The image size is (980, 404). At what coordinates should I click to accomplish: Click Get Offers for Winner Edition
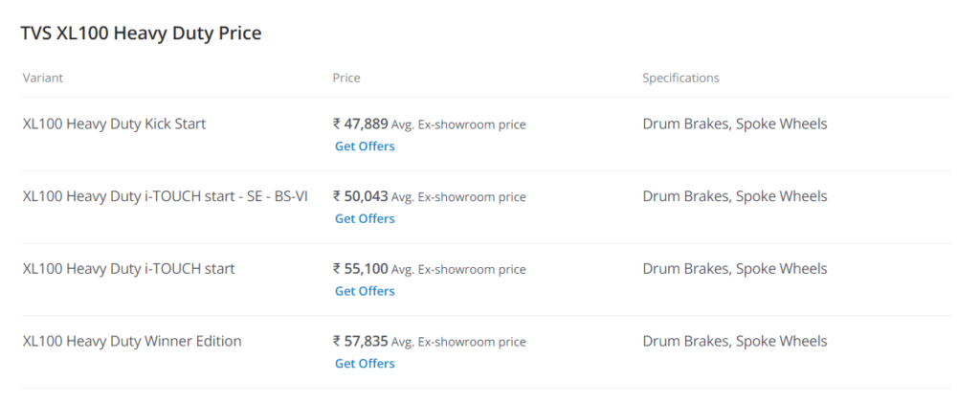click(365, 364)
